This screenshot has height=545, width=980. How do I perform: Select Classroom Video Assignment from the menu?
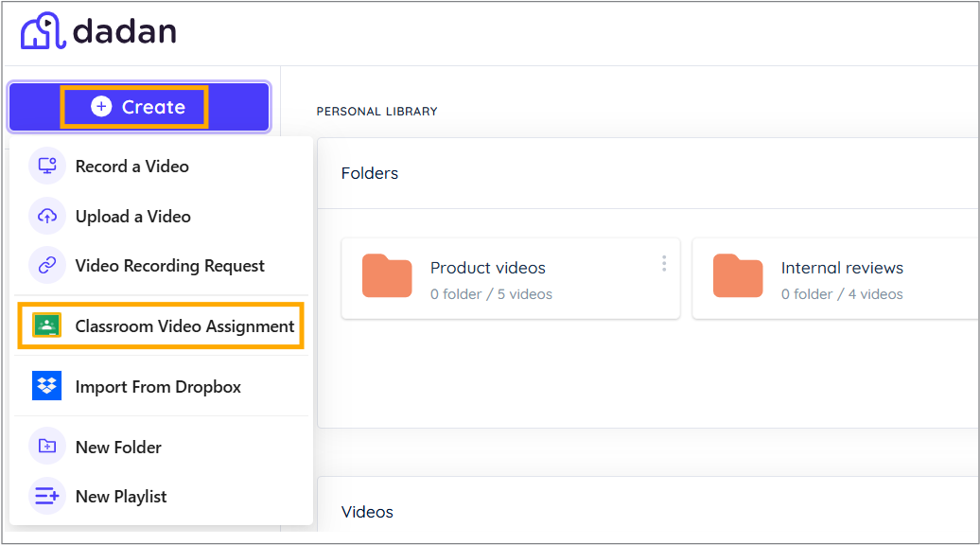184,325
